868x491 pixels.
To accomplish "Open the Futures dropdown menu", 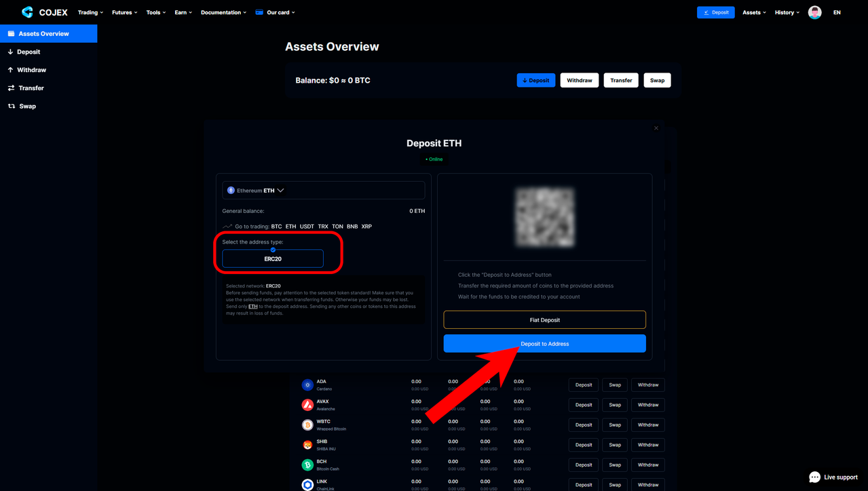I will click(x=124, y=12).
